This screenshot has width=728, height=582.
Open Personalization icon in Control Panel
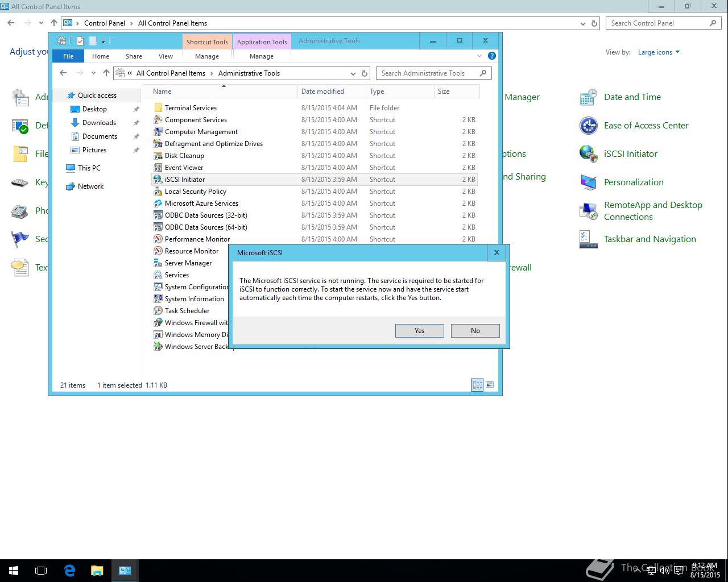point(588,182)
